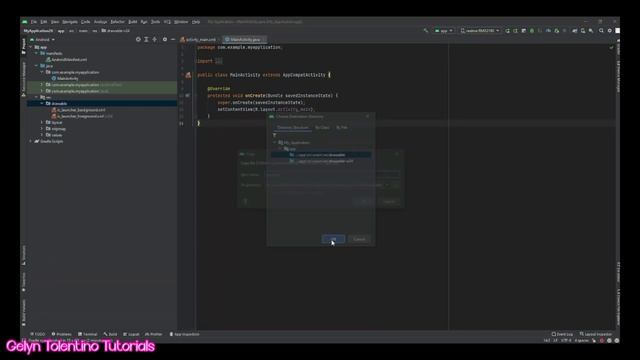Collapse the drawable folder

click(x=42, y=104)
